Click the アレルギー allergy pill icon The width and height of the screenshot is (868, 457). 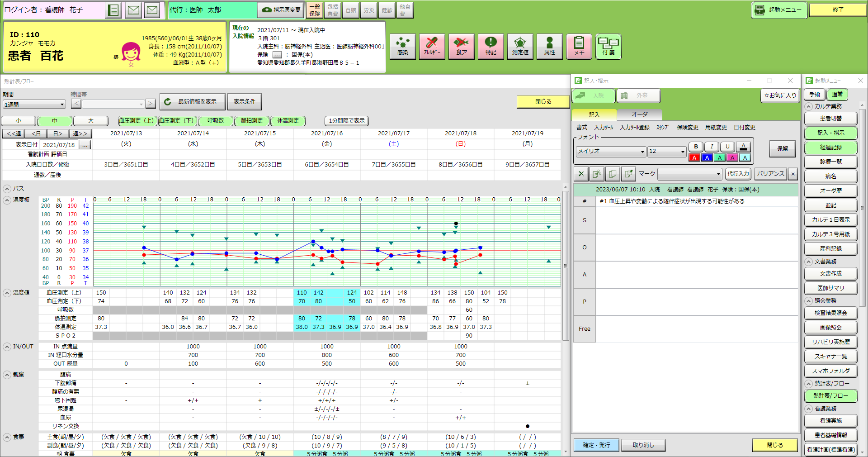pyautogui.click(x=432, y=46)
